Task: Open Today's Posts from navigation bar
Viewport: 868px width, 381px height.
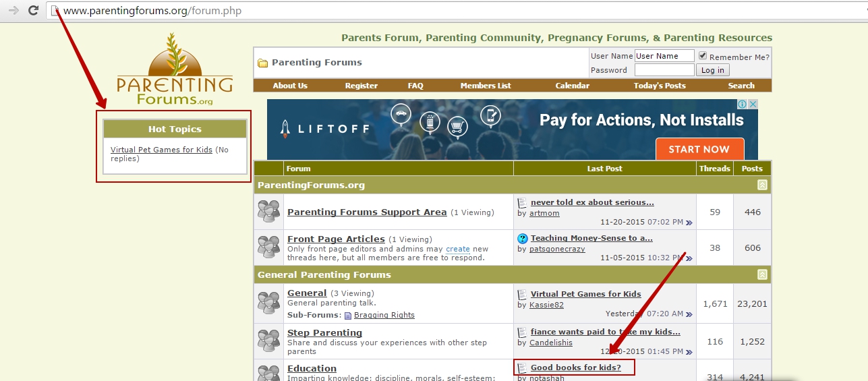Action: [x=659, y=86]
